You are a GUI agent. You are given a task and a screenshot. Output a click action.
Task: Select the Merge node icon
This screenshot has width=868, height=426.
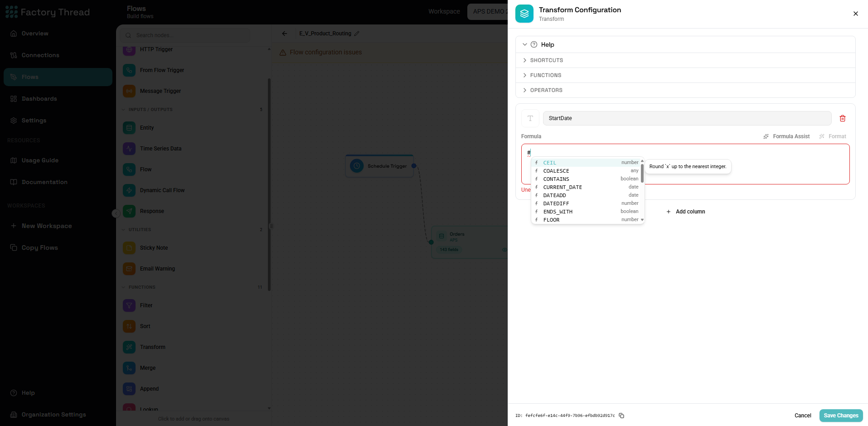[x=129, y=368]
